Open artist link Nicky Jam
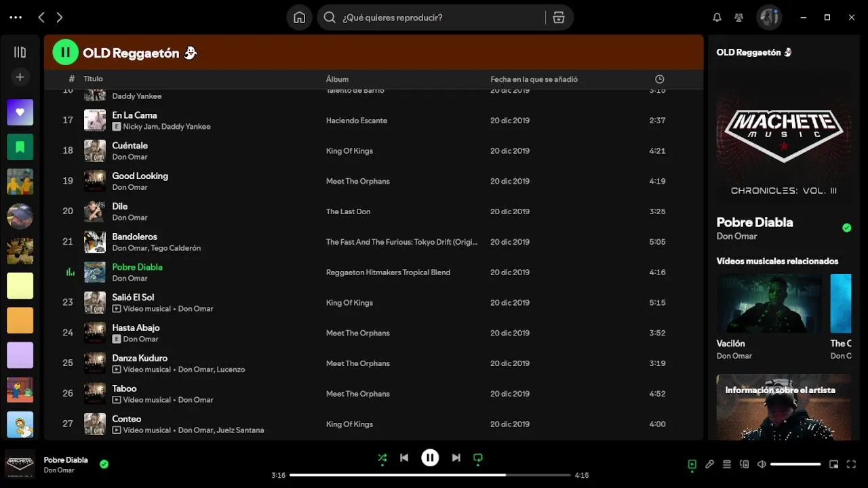 coord(140,127)
